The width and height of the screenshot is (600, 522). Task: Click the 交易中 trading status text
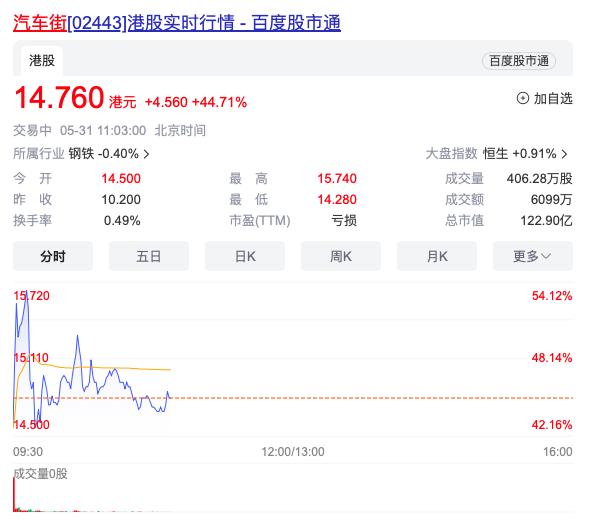32,130
